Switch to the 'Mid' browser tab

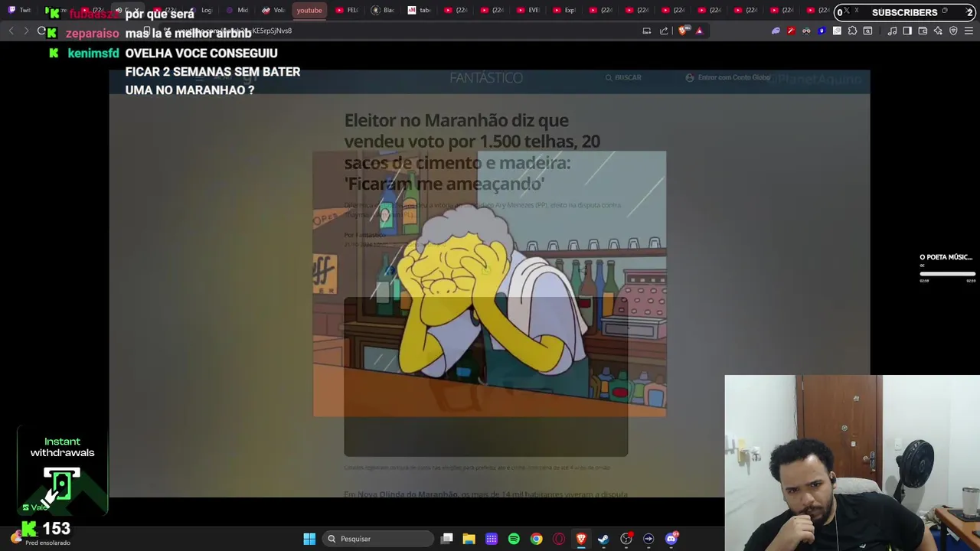(237, 10)
